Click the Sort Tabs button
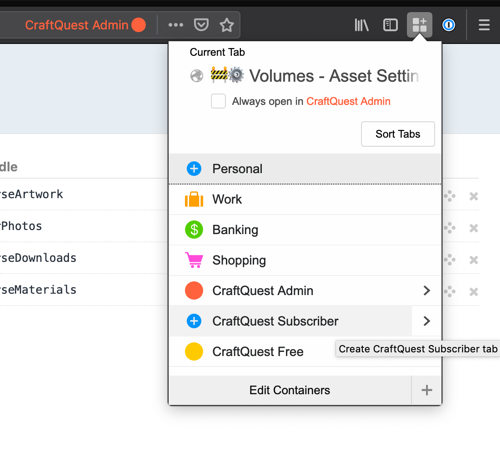Viewport: 500px width, 460px height. click(398, 134)
